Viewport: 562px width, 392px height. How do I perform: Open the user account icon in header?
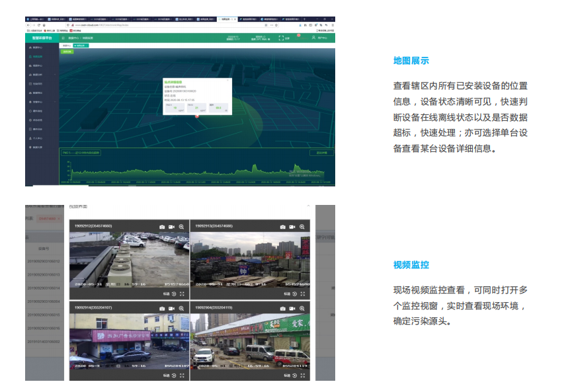click(313, 38)
